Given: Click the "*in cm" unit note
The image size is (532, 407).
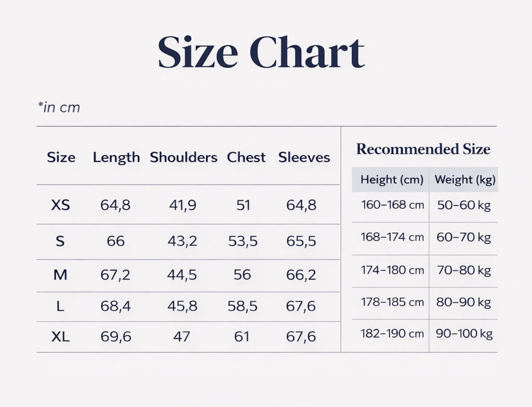Looking at the screenshot, I should pos(59,107).
